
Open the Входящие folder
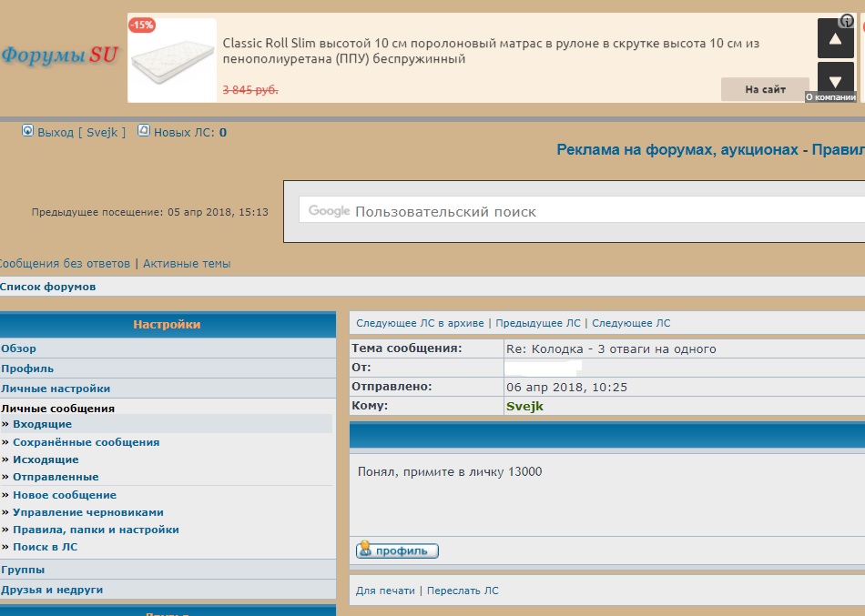(43, 424)
